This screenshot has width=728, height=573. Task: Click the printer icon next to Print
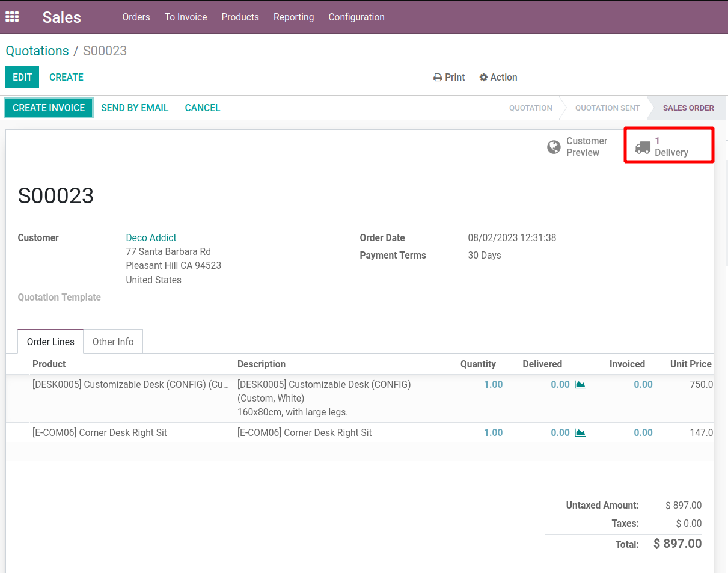438,78
